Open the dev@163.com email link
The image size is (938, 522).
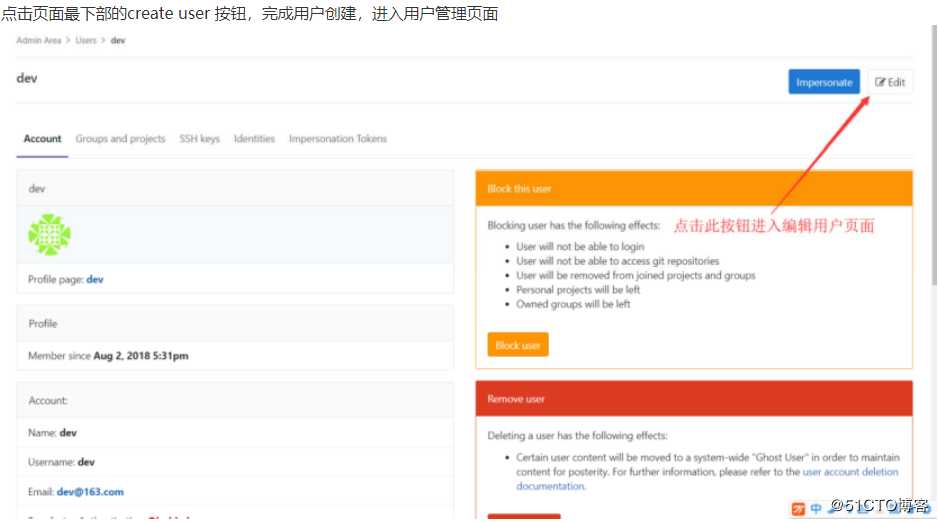tap(90, 492)
